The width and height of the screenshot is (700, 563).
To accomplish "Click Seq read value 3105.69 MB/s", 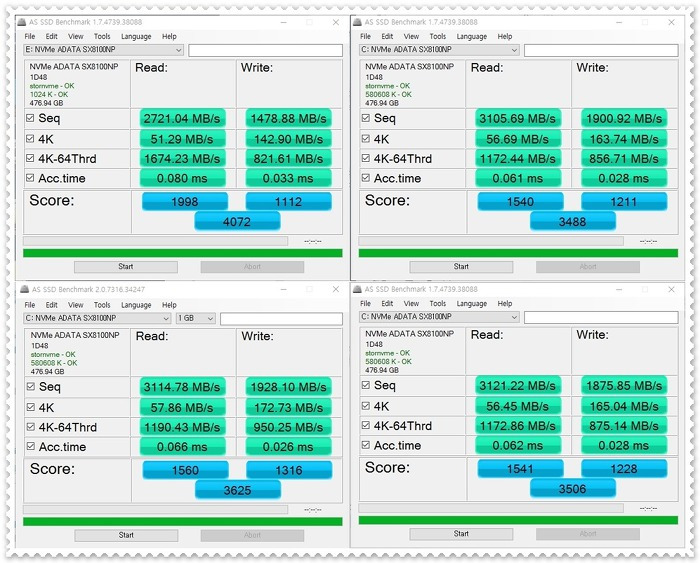I will point(518,118).
